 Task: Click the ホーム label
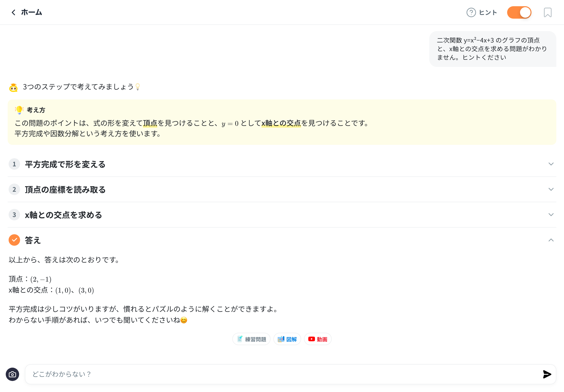click(x=32, y=12)
